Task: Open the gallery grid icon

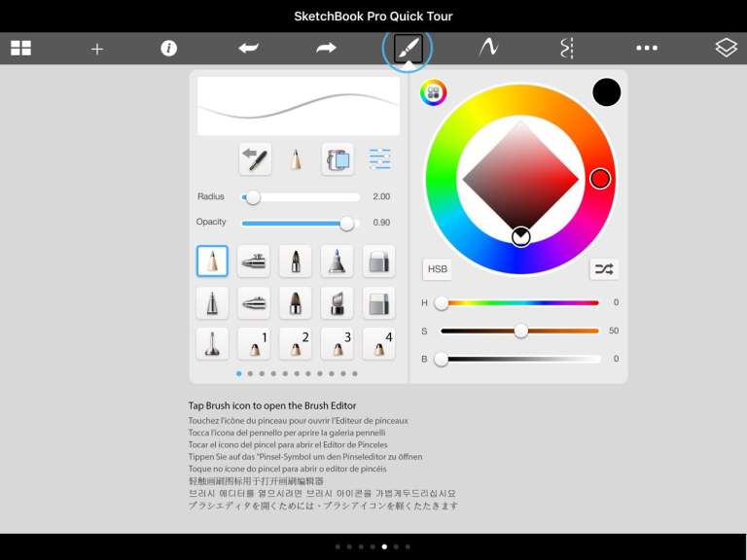Action: click(21, 48)
